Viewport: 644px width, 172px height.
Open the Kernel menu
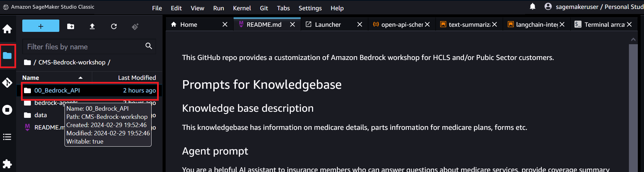click(242, 8)
